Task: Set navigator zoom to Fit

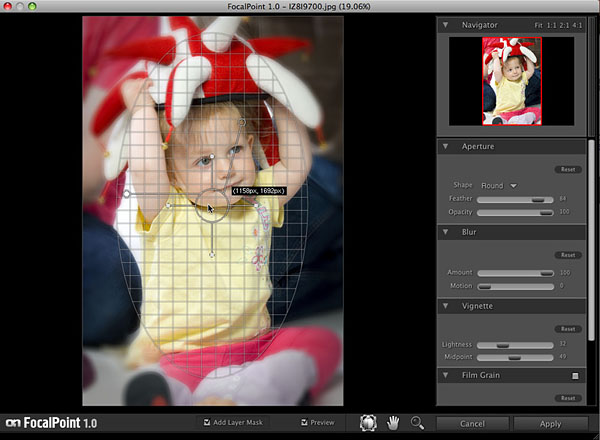Action: click(x=538, y=24)
